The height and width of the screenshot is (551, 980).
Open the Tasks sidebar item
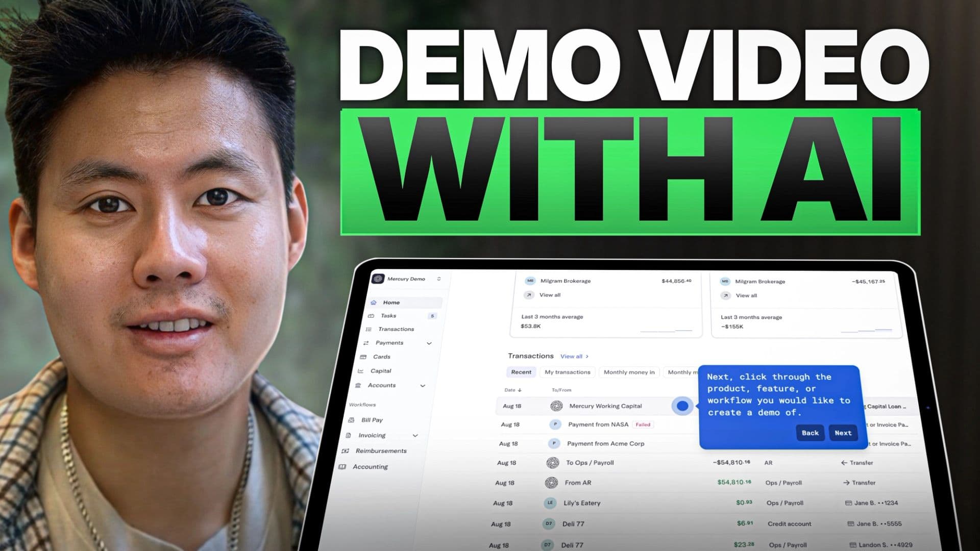403,316
